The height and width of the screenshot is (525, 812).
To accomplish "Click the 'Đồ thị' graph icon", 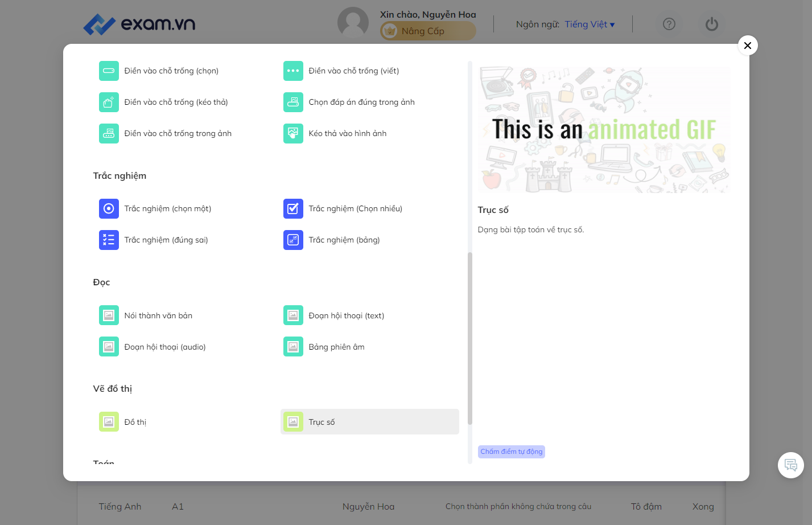I will [109, 421].
